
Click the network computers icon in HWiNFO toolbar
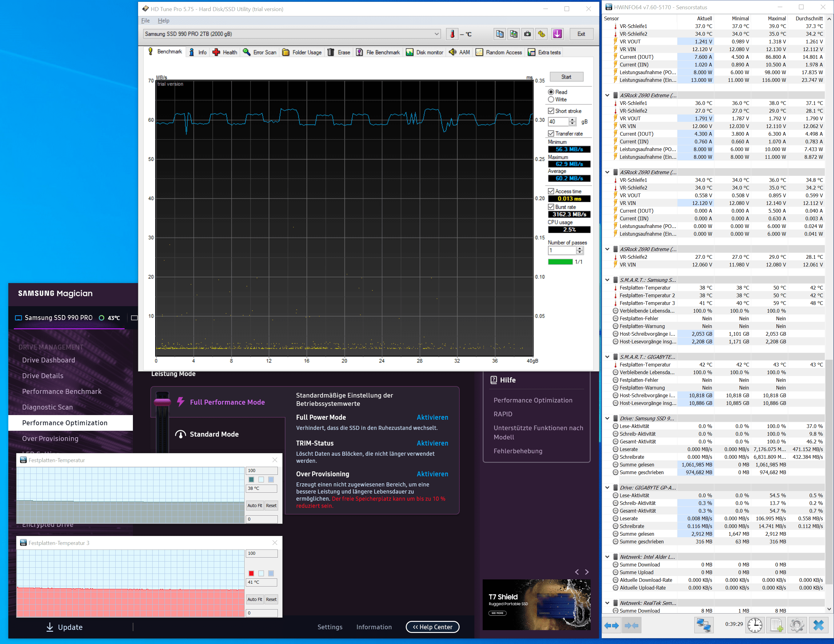[703, 625]
